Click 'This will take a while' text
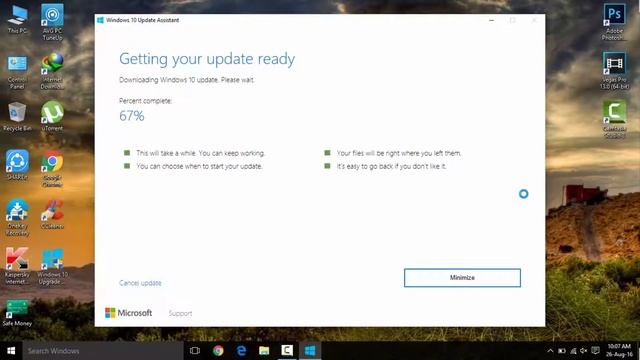 200,153
